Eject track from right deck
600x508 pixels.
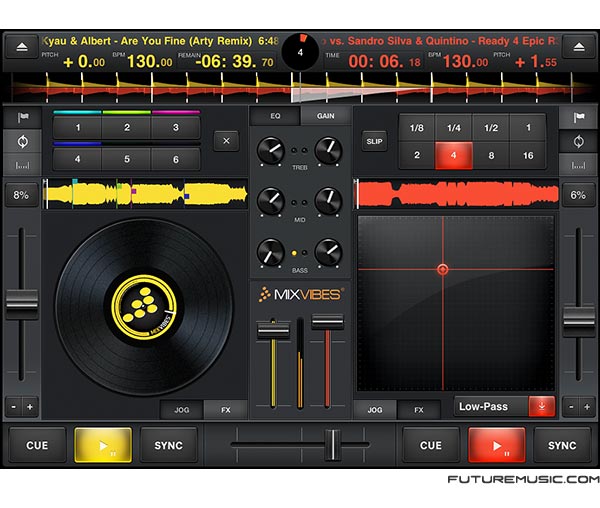coord(579,47)
